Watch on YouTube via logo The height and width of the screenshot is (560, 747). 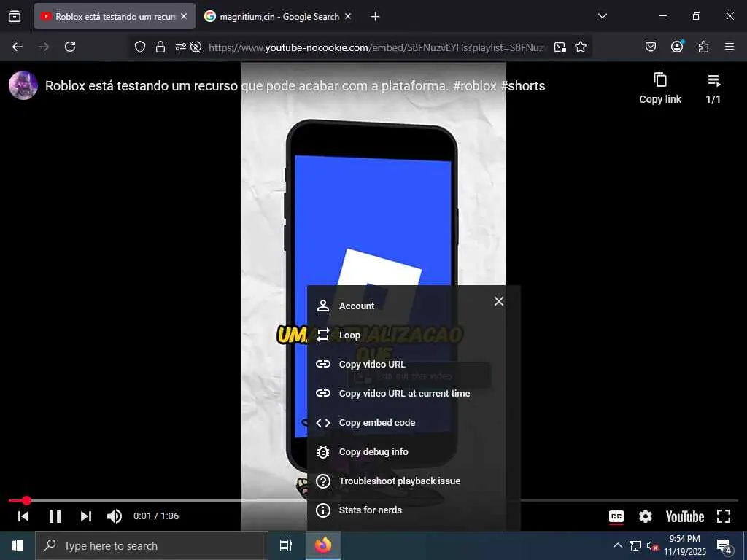(684, 517)
